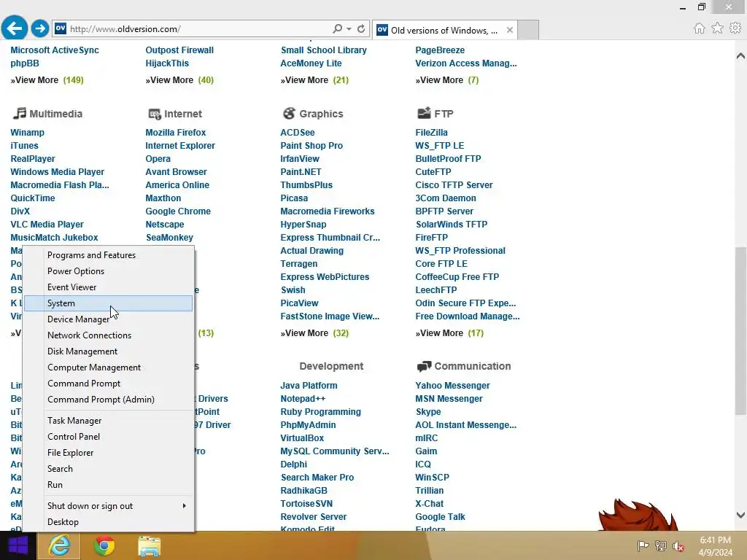This screenshot has height=560, width=747.
Task: Open Favorites star icon
Action: [x=718, y=28]
